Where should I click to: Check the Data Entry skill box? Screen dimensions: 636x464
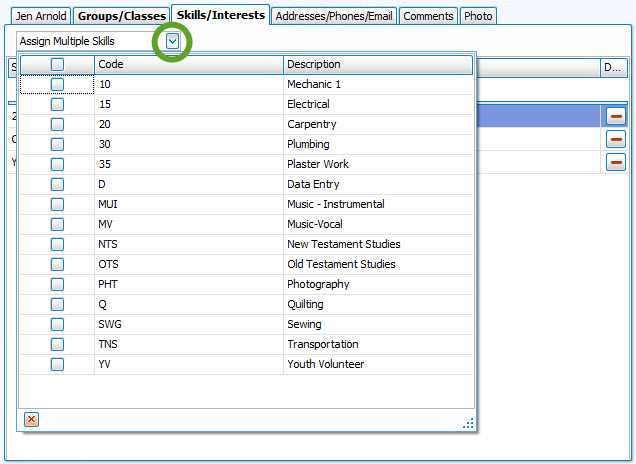[x=57, y=185]
